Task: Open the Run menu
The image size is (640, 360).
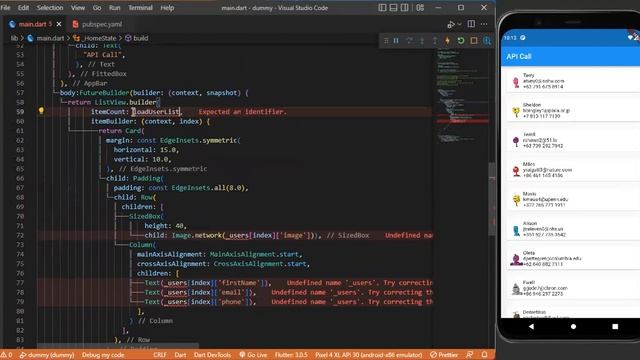Action: (114, 8)
